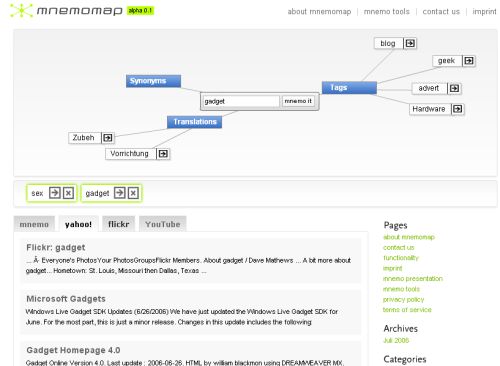500x366 pixels.
Task: Remove the gadget history item with its X icon
Action: click(x=133, y=193)
